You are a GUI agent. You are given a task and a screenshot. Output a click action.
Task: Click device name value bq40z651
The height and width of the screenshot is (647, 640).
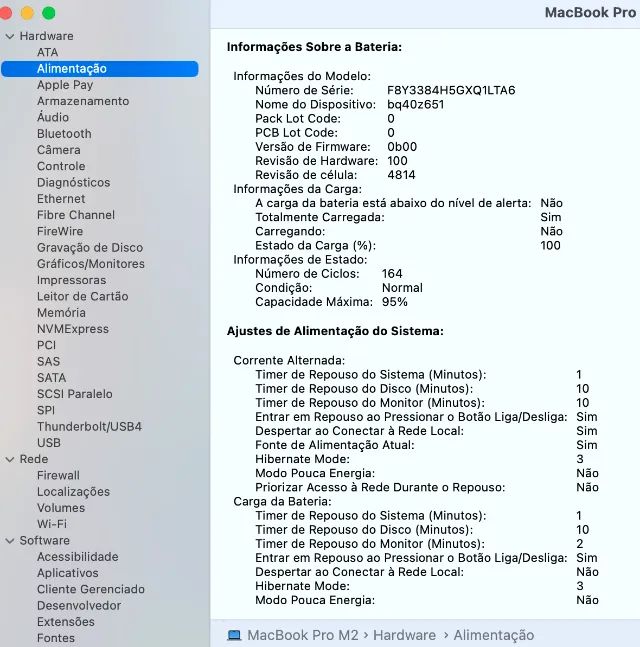416,104
